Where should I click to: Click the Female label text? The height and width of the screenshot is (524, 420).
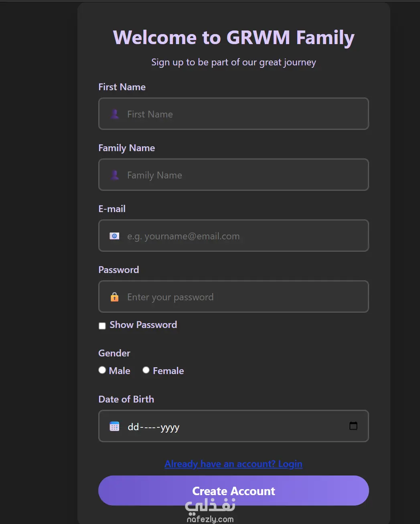[168, 371]
